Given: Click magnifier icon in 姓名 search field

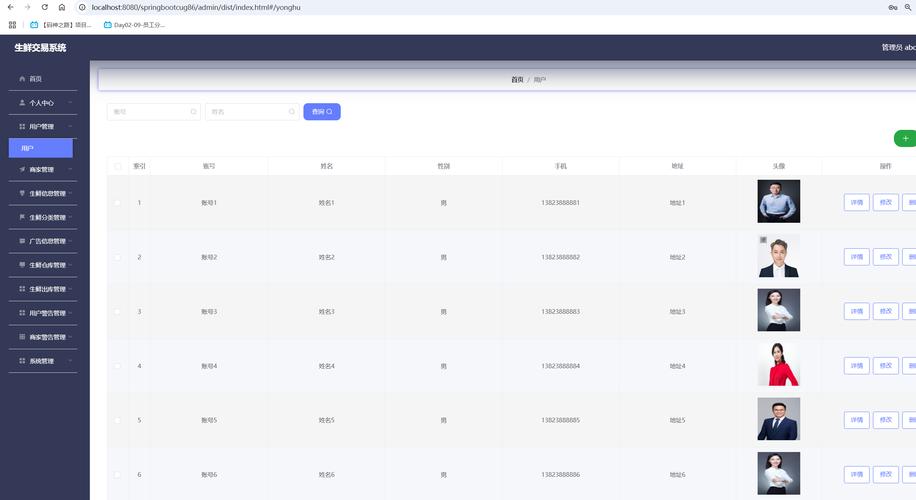Looking at the screenshot, I should tap(292, 112).
